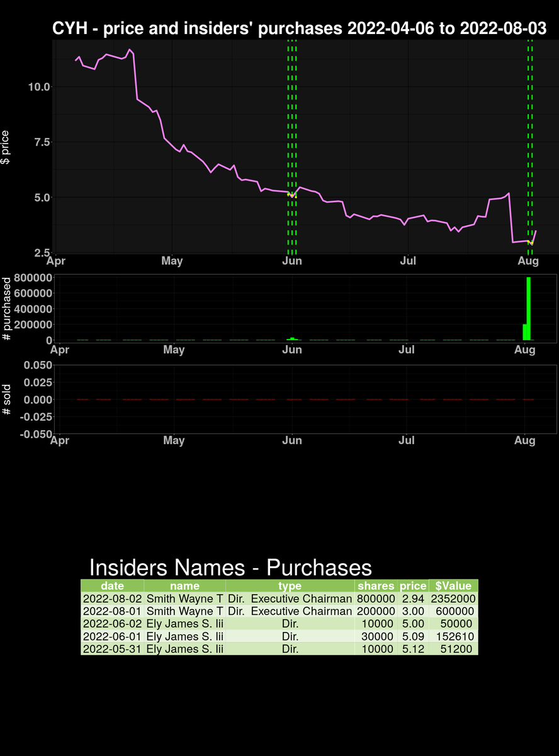Click 'Dir. Executive Chairman' in 2022-08-02 row
This screenshot has height=756, width=559.
[x=290, y=598]
